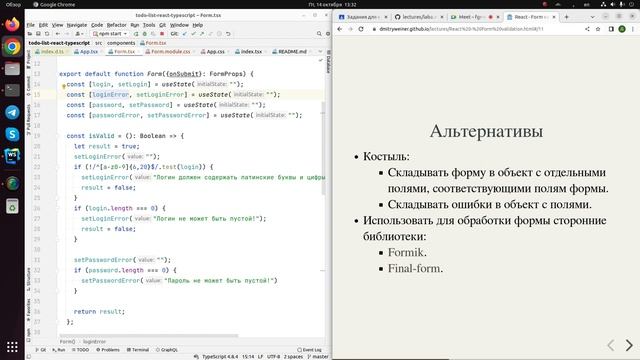Image resolution: width=640 pixels, height=360 pixels.
Task: Click the Chrome address bar URL
Action: point(461,29)
